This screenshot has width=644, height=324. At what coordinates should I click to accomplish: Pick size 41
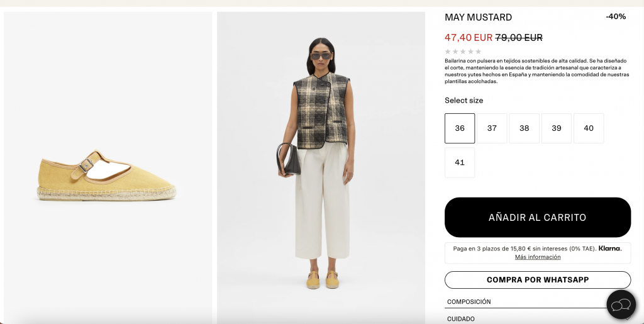(x=460, y=162)
